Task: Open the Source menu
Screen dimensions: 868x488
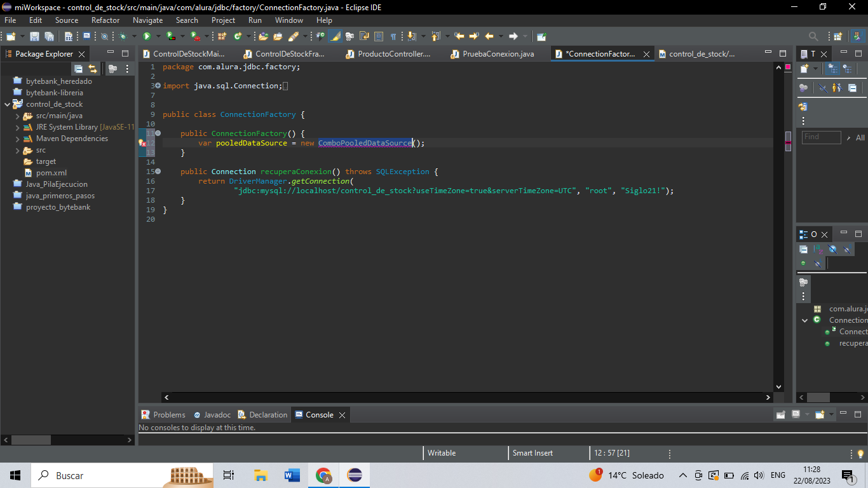Action: 67,20
